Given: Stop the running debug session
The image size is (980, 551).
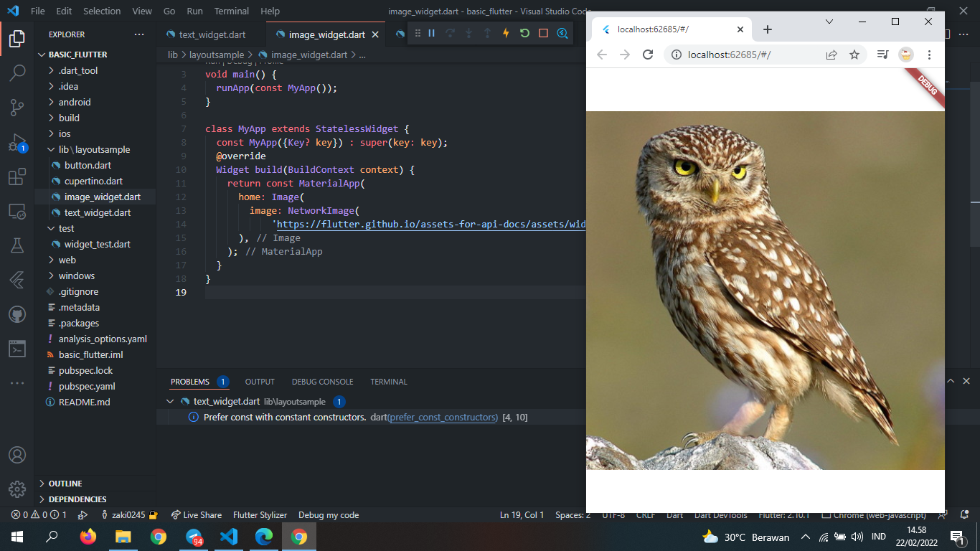Looking at the screenshot, I should coord(543,34).
